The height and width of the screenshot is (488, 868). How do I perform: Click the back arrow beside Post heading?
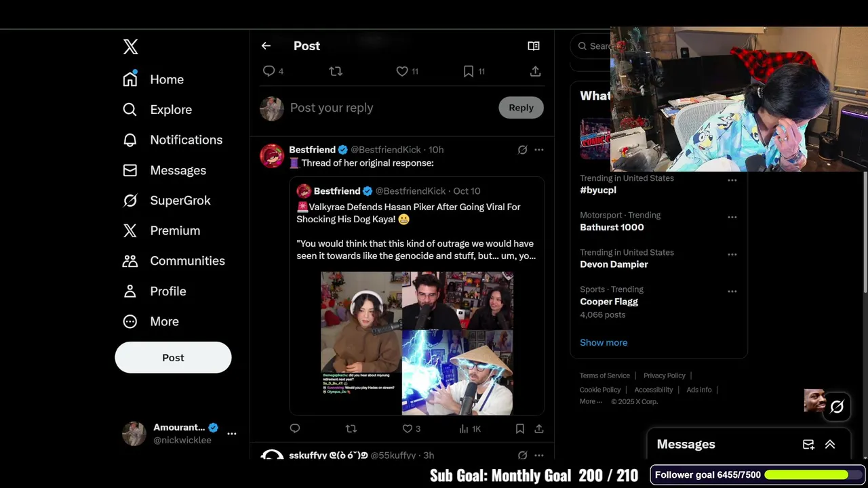tap(266, 46)
